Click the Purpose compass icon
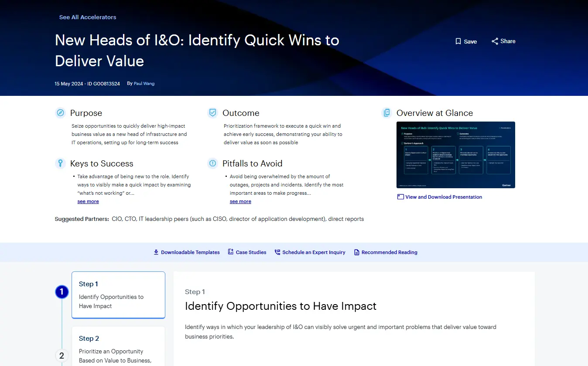 (x=60, y=113)
